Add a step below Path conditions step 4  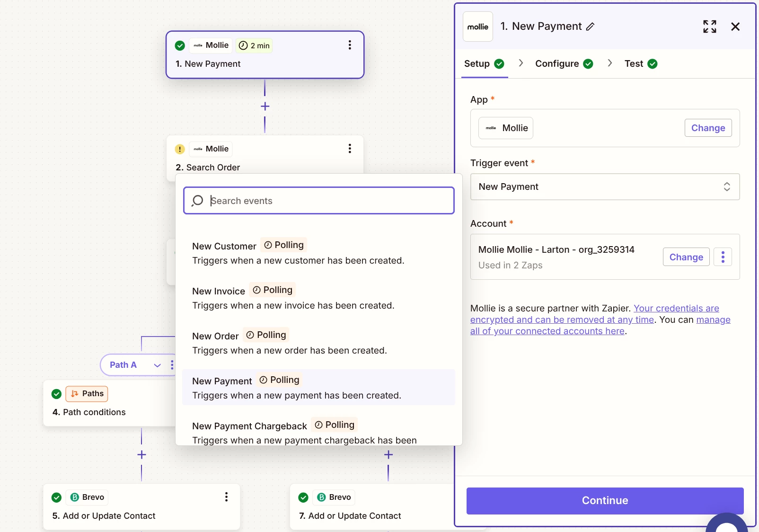click(141, 455)
